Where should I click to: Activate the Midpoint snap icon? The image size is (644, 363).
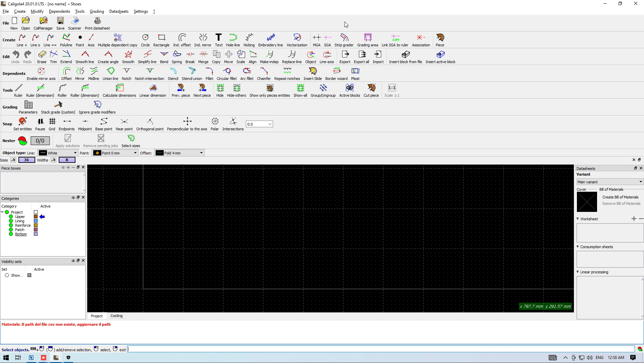click(85, 121)
